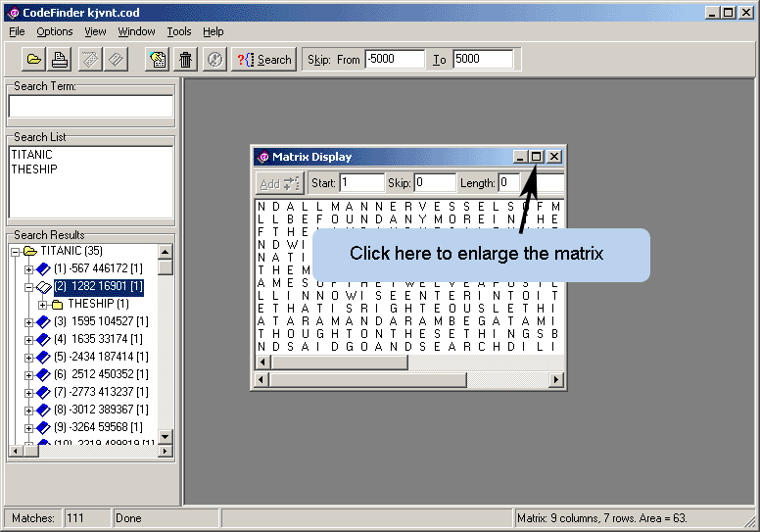Click the trash can delete icon
Viewport: 760px width, 532px height.
point(186,60)
